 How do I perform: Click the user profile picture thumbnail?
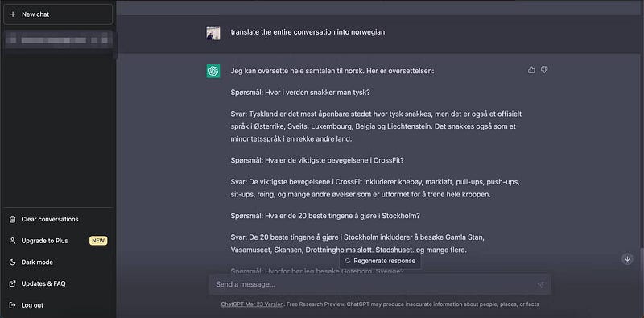(213, 33)
